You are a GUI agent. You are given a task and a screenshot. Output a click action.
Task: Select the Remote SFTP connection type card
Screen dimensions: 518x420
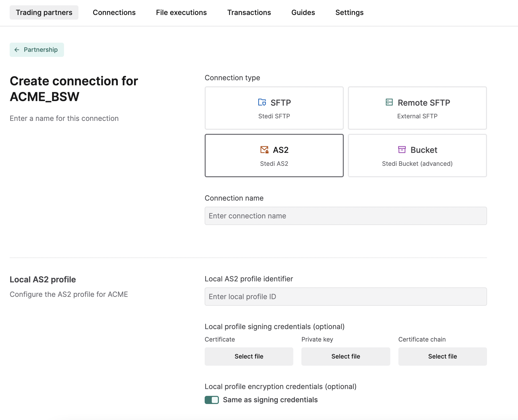coord(417,108)
